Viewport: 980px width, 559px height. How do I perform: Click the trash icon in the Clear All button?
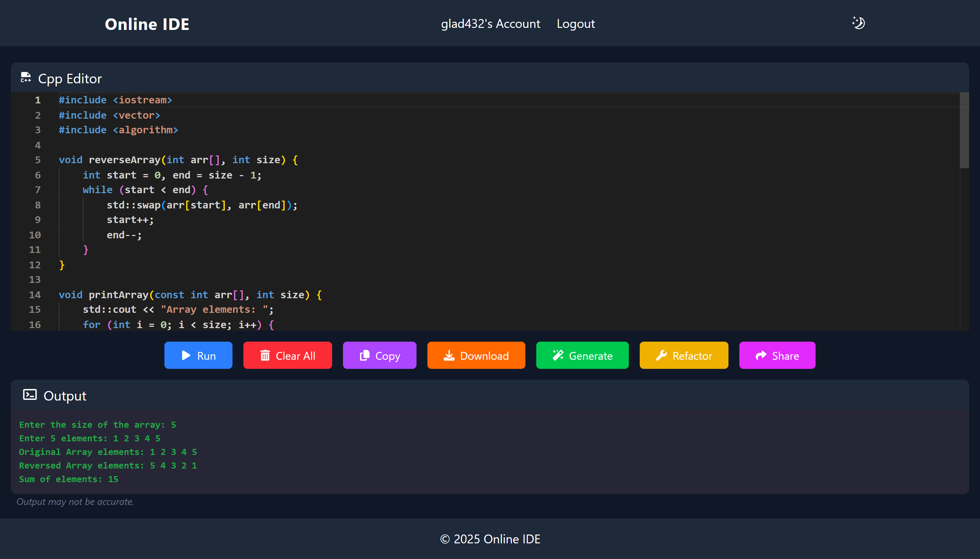(x=265, y=356)
